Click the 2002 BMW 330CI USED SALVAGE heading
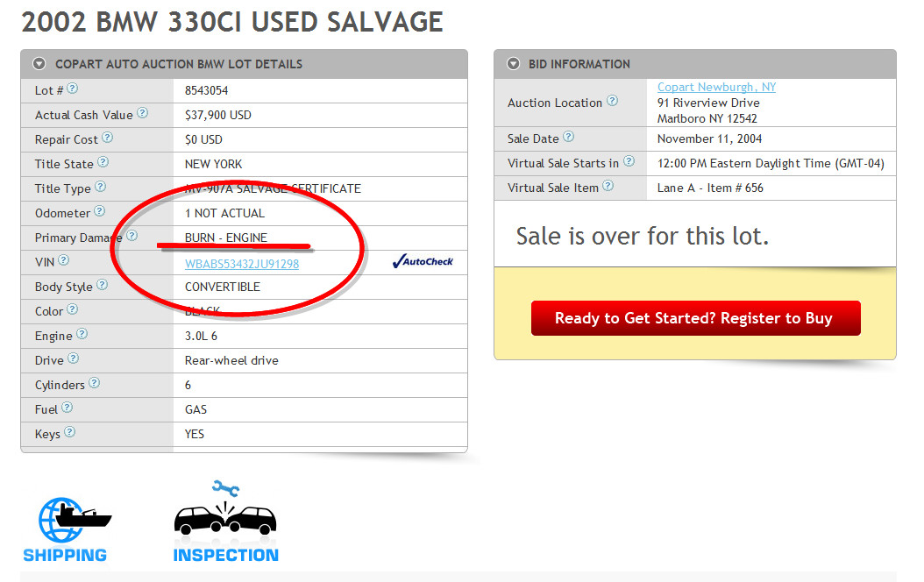The height and width of the screenshot is (582, 924). coord(232,23)
